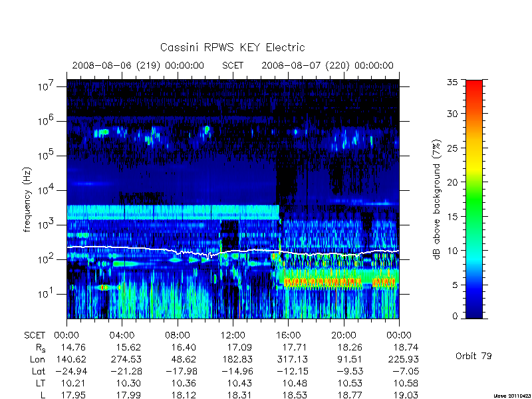Click the L-shell value 19.03
Viewport: 532px width, 399px height.
[x=406, y=395]
